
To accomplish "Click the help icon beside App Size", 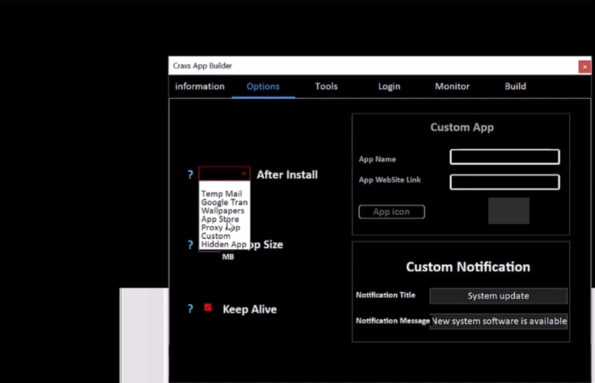I will pos(190,245).
